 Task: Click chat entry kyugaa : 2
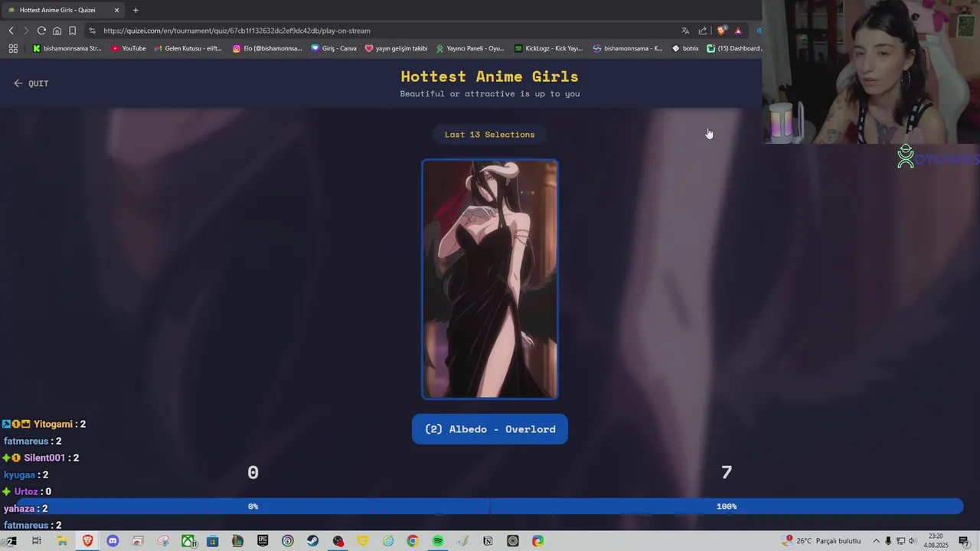(x=26, y=474)
